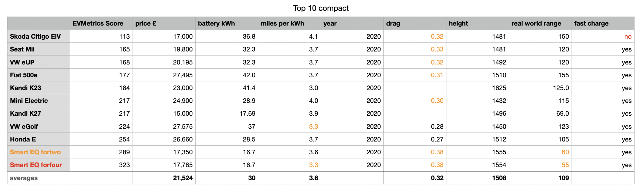Click the battery kWh header cell
Screen dimensions: 644x195
tap(216, 23)
